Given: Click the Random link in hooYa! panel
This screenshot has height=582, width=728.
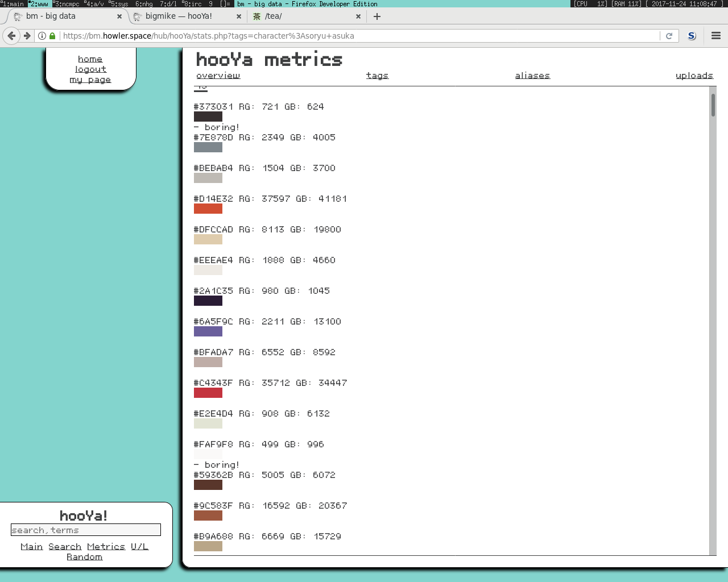Looking at the screenshot, I should 84,557.
